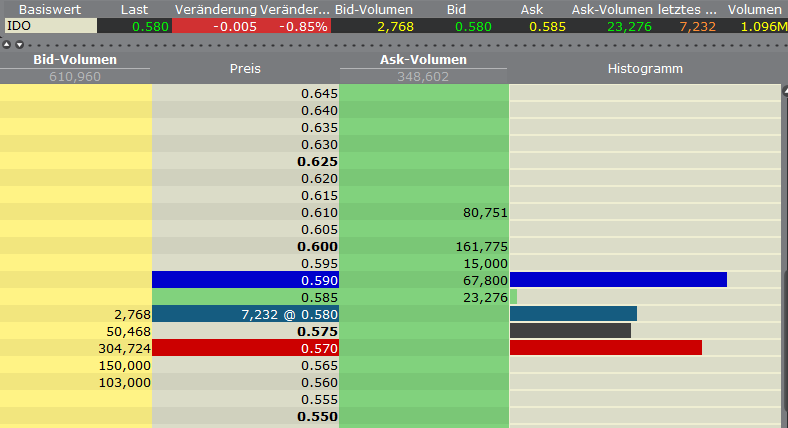Click the Ask column header
The width and height of the screenshot is (788, 428).
(532, 10)
